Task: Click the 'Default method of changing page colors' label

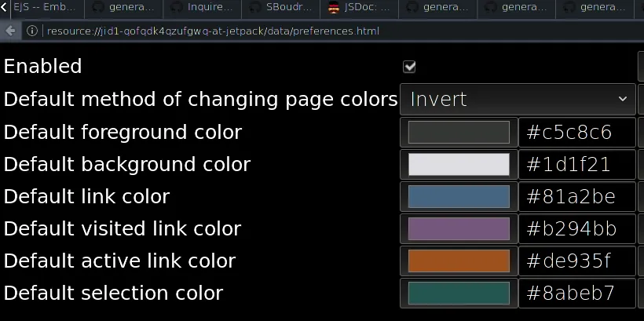Action: tap(201, 100)
